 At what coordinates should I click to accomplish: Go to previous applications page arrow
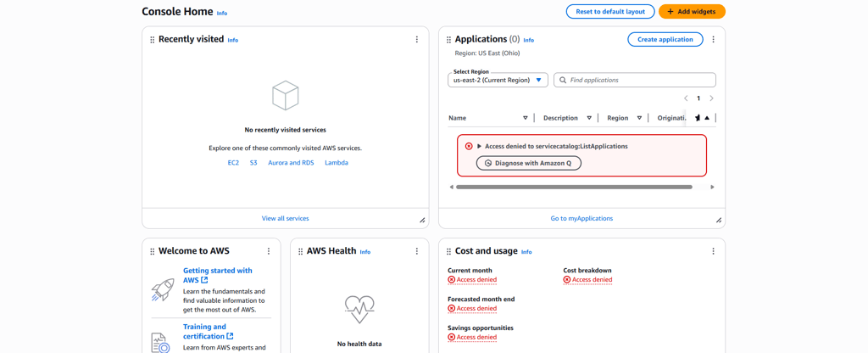pyautogui.click(x=686, y=98)
